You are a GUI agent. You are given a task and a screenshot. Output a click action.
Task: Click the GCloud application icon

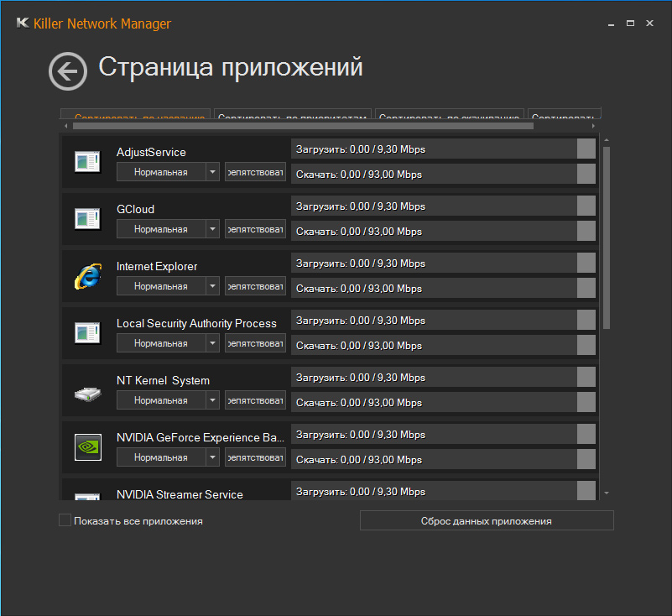(x=87, y=219)
